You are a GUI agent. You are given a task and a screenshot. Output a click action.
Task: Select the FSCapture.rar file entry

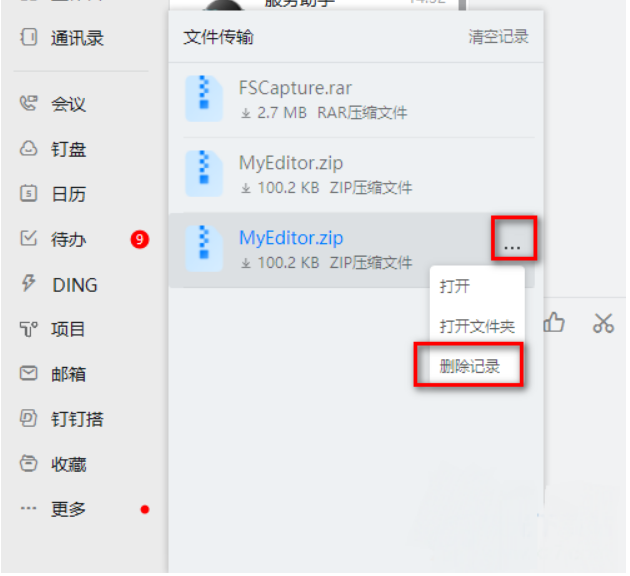(356, 99)
